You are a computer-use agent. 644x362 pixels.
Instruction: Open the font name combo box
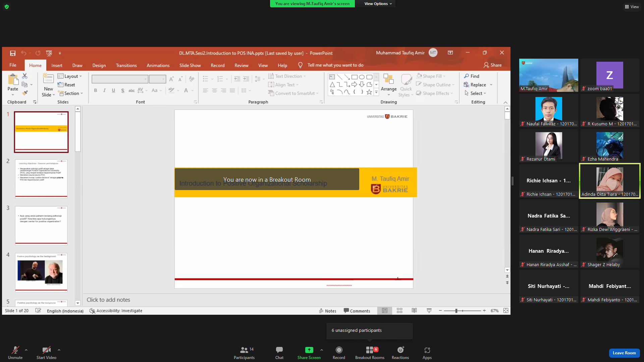pyautogui.click(x=120, y=79)
